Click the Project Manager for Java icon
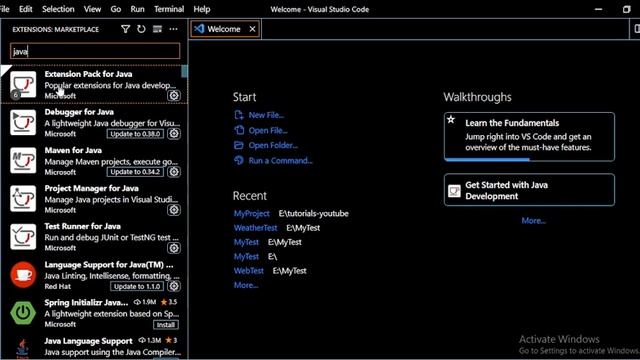This screenshot has height=360, width=640. pyautogui.click(x=23, y=198)
